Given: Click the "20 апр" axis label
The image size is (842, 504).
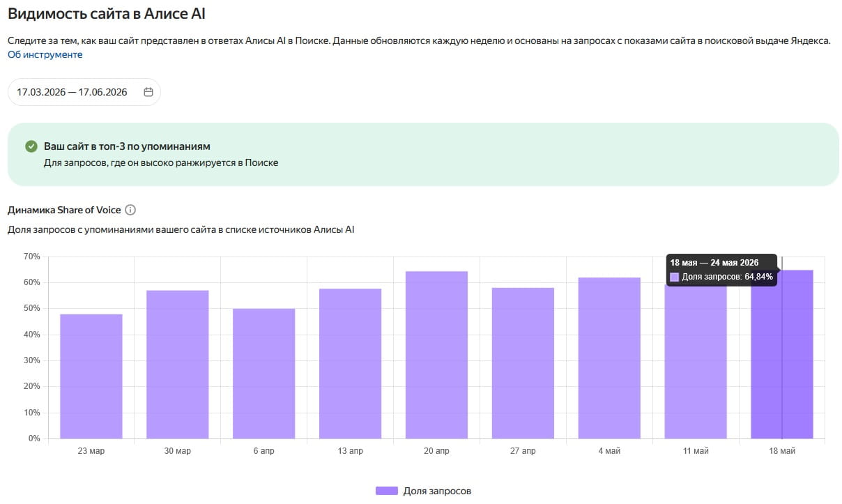Looking at the screenshot, I should click(x=436, y=451).
